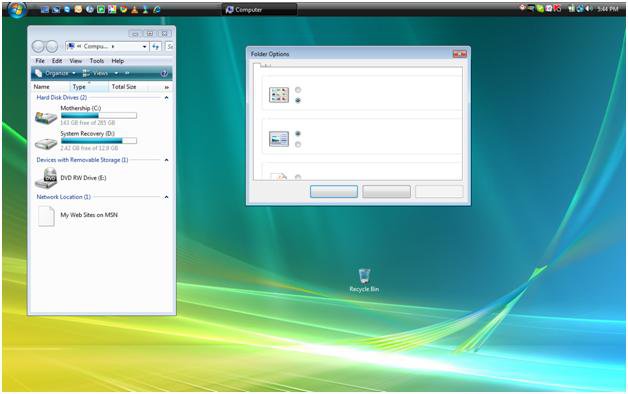Open the orange smiley face quick launch icon

(x=78, y=9)
